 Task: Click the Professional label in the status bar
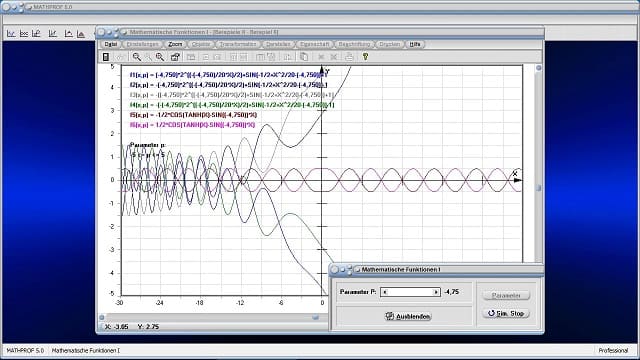[613, 351]
